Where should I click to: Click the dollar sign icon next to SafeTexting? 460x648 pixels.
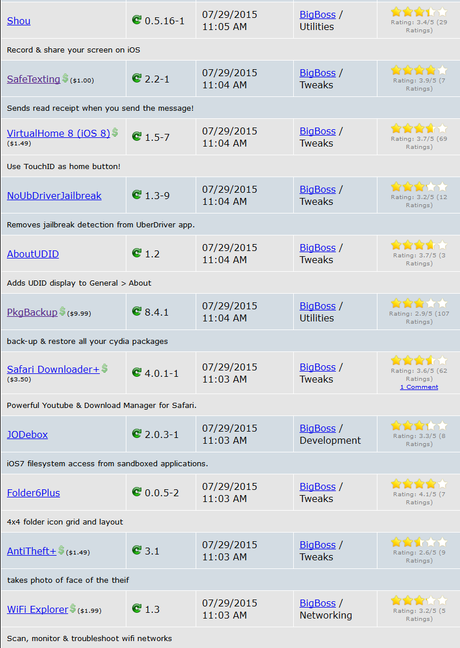(65, 78)
